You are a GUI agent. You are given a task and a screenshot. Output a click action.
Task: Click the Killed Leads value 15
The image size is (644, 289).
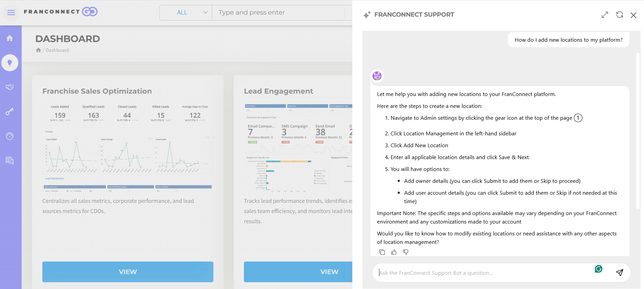click(161, 115)
